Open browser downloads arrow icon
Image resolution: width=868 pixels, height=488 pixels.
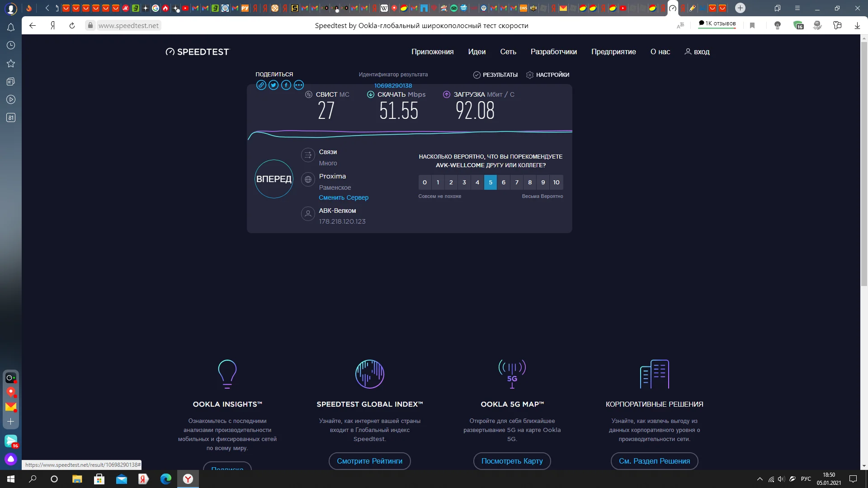click(x=857, y=26)
